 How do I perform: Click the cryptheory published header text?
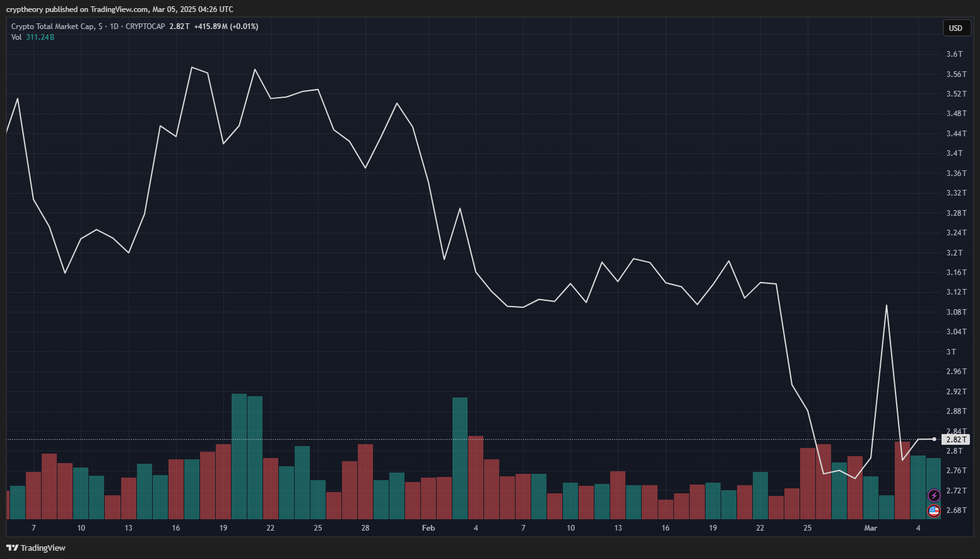pyautogui.click(x=119, y=9)
